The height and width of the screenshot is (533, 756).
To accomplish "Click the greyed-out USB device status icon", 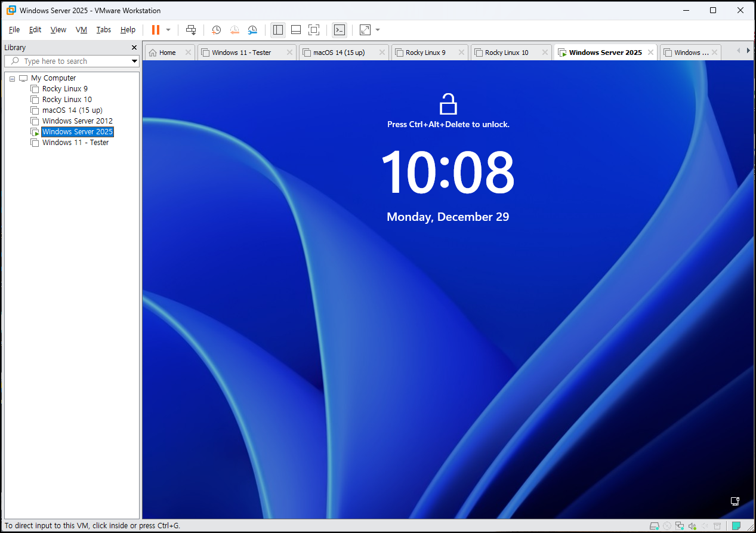I will 705,526.
